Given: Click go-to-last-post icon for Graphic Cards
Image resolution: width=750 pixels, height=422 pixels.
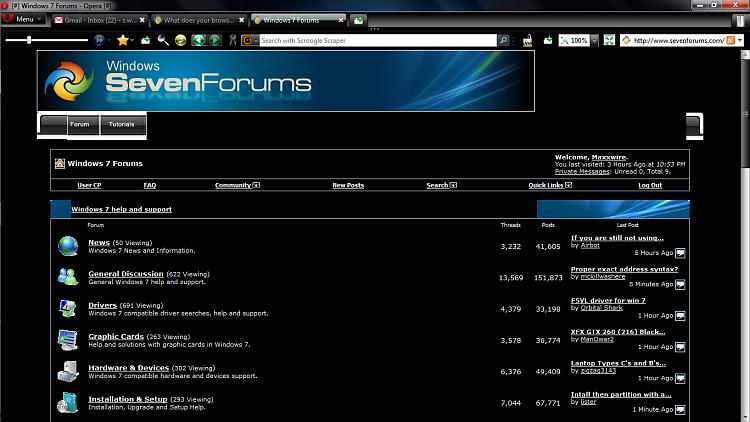Looking at the screenshot, I should click(x=680, y=347).
